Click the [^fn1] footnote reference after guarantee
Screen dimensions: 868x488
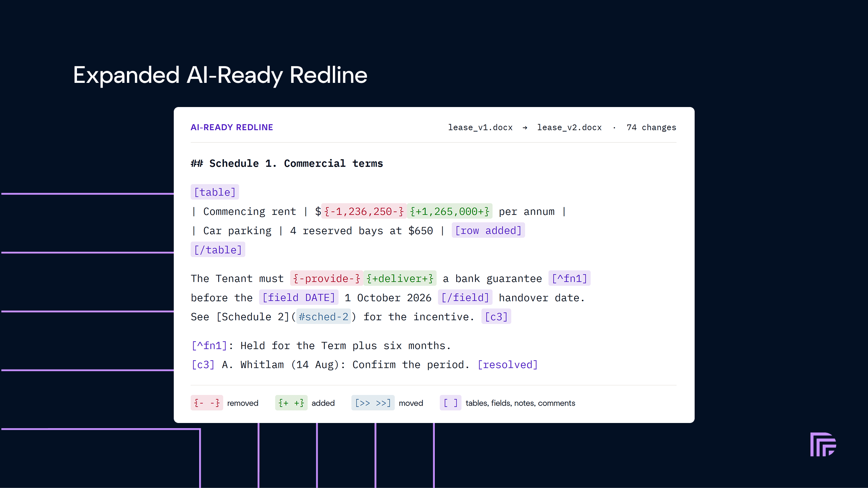pos(569,278)
